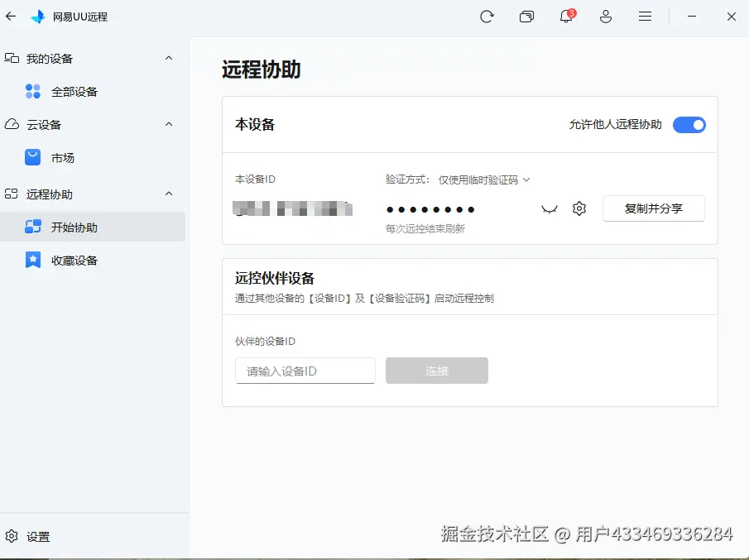The height and width of the screenshot is (560, 749).
Task: Click 远控伙伴设备 section title
Action: 275,278
